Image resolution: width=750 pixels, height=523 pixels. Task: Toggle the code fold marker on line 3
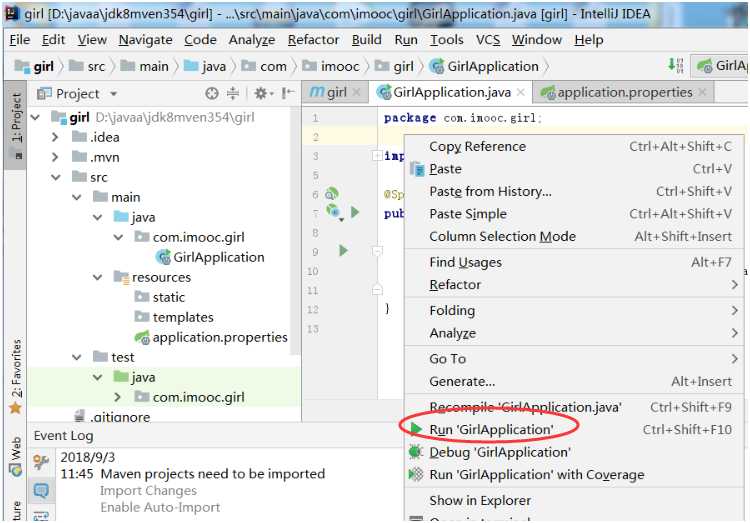point(377,156)
